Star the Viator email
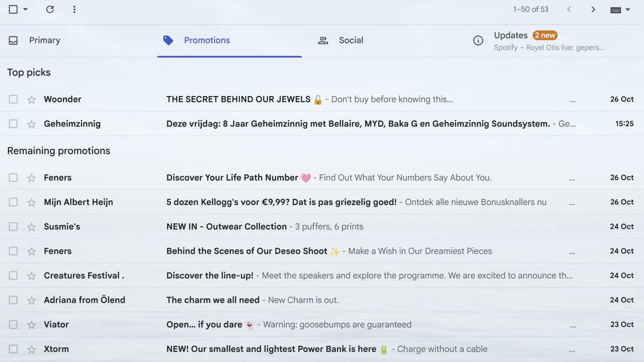This screenshot has height=362, width=644. click(x=32, y=325)
